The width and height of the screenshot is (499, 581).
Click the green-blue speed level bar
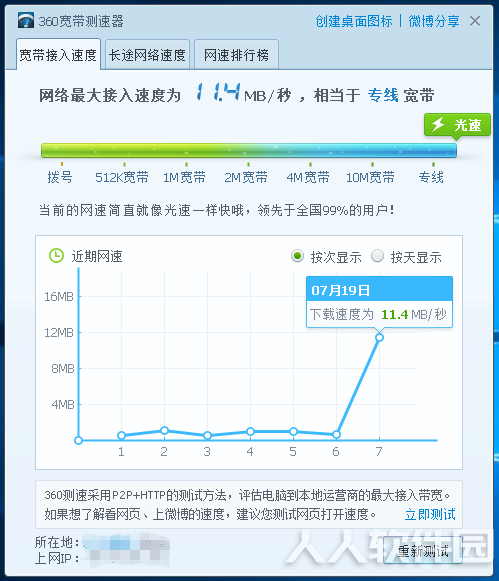[x=249, y=151]
